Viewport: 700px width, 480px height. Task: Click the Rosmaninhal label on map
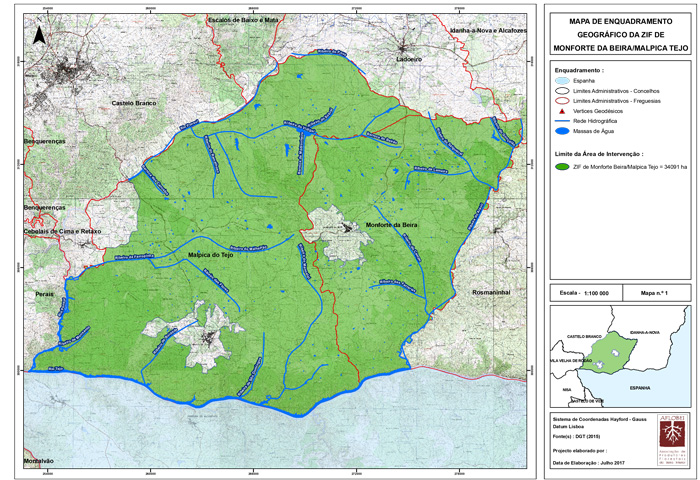point(492,292)
